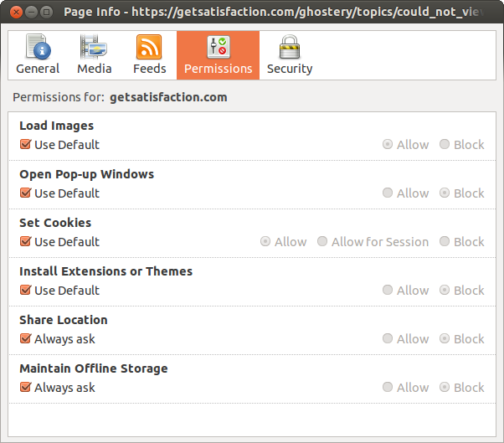
Task: Minimize the Page Info window
Action: tap(30, 13)
